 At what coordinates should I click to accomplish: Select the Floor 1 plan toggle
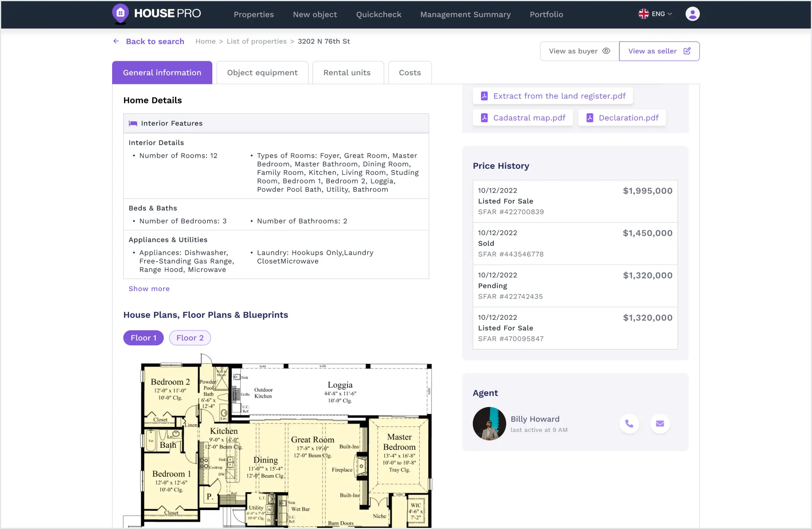[143, 338]
